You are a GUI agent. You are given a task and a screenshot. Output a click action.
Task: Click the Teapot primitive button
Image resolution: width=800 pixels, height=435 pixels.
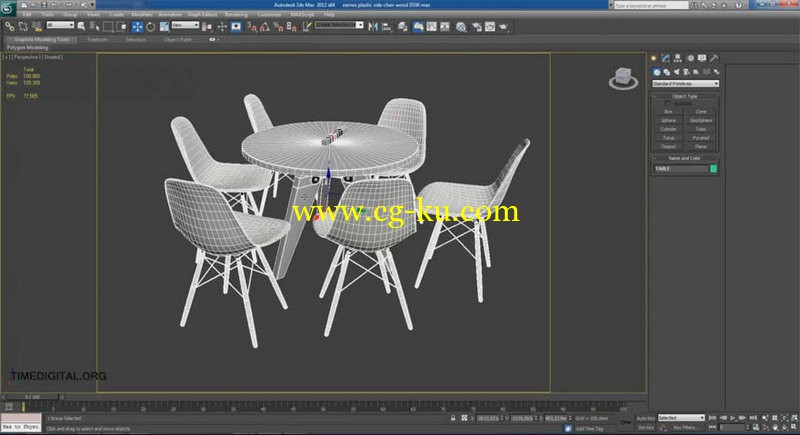click(668, 146)
